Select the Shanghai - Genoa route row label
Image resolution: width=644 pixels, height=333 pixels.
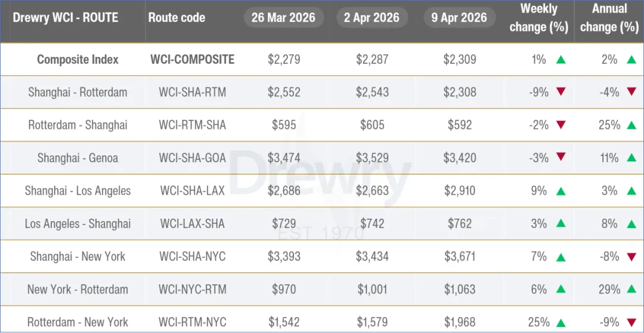(78, 158)
